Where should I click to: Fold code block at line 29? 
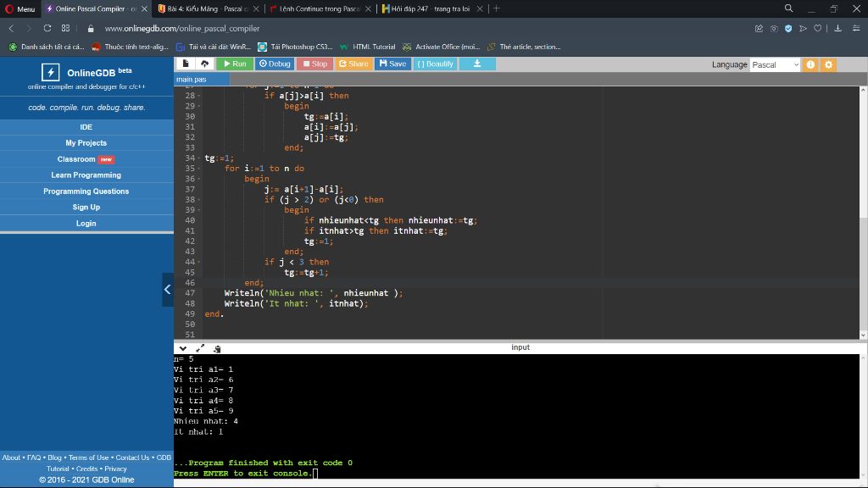pyautogui.click(x=199, y=106)
